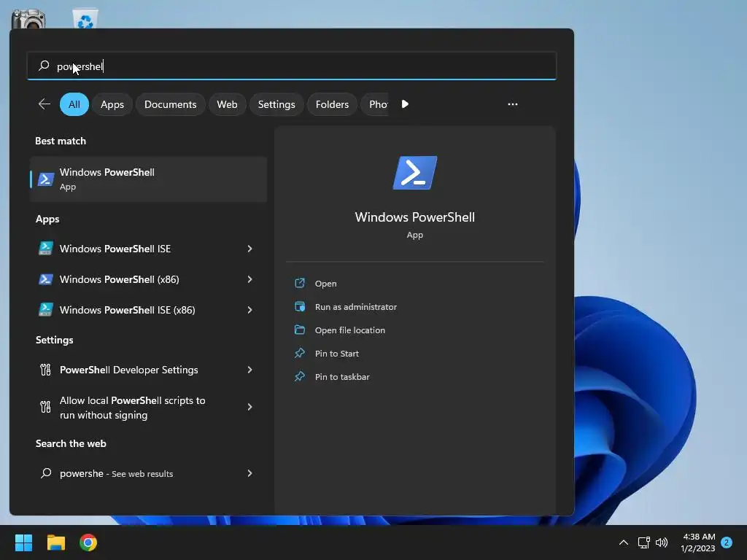
Task: Open the three-dot options menu
Action: tap(513, 104)
